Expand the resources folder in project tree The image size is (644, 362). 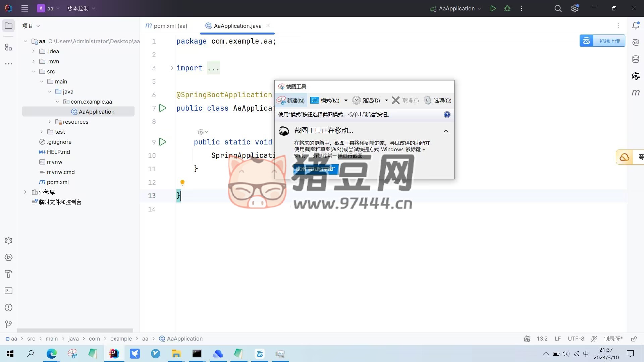point(50,122)
